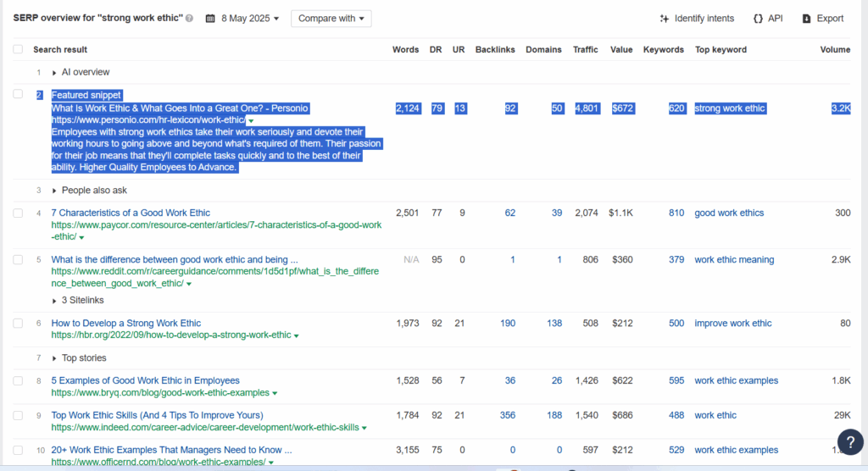Click keywords count 810 in Paycor row
Image resolution: width=868 pixels, height=471 pixels.
pyautogui.click(x=676, y=213)
